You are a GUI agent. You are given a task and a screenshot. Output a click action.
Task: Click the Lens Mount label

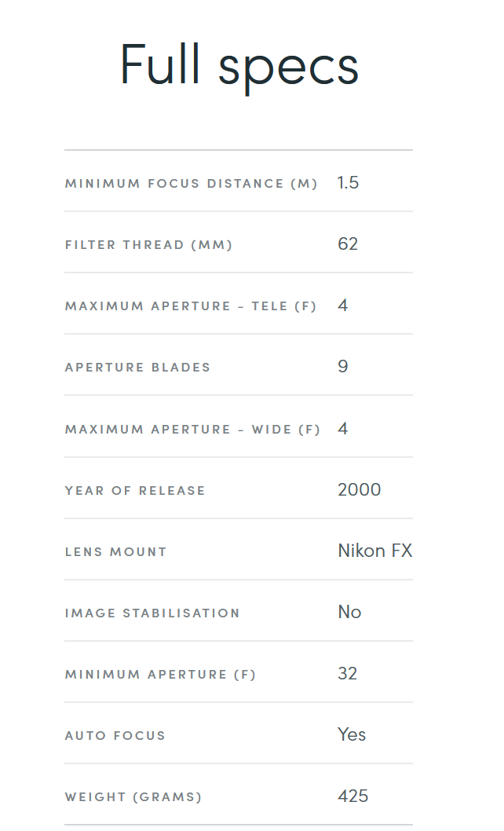tap(116, 552)
